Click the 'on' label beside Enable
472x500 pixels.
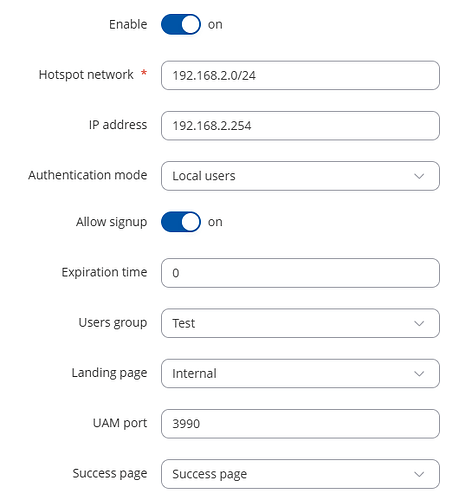click(215, 25)
